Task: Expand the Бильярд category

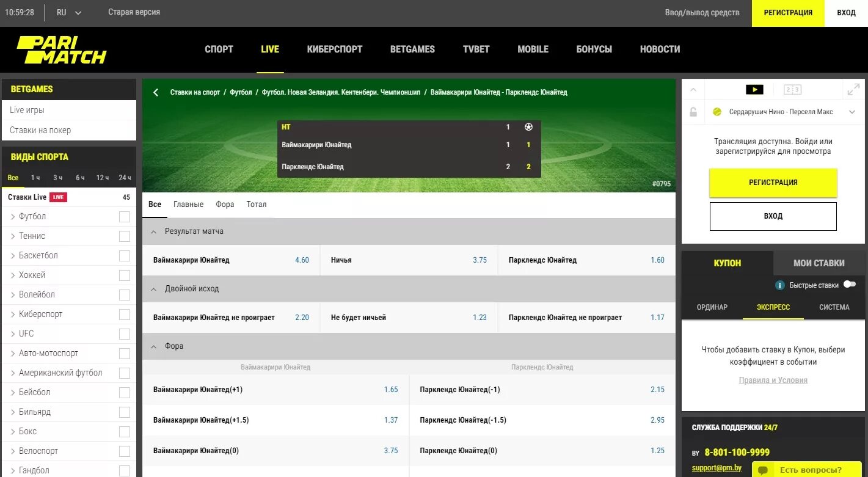Action: click(13, 412)
